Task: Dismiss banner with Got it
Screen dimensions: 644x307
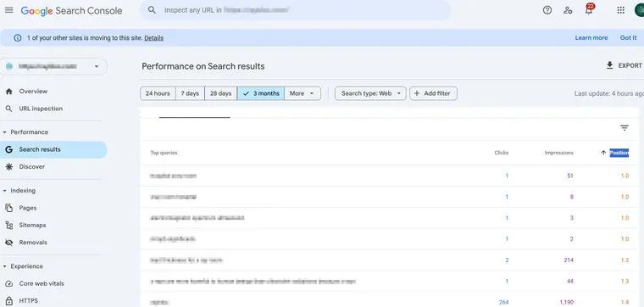Action: pos(628,38)
